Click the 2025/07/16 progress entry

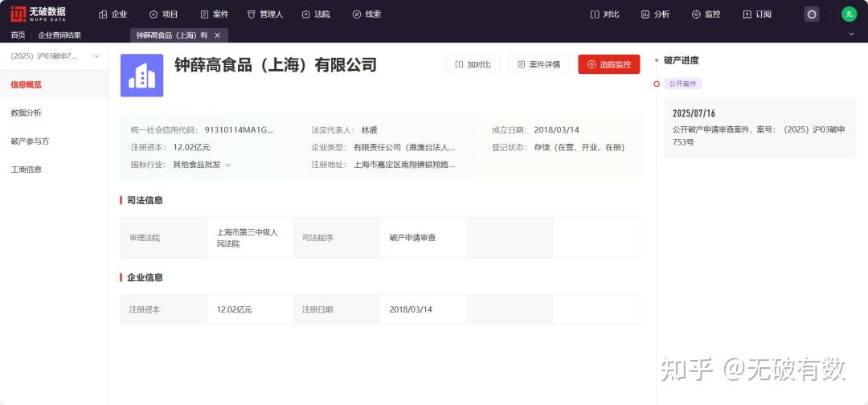click(760, 127)
